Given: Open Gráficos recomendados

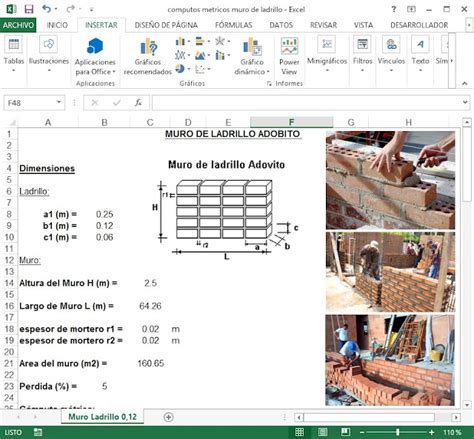Looking at the screenshot, I should (148, 57).
